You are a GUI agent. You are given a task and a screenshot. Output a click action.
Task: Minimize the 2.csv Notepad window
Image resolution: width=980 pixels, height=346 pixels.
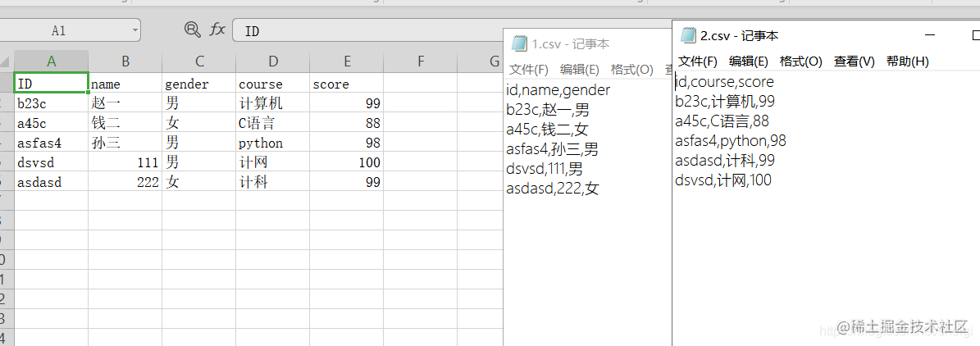tap(930, 36)
